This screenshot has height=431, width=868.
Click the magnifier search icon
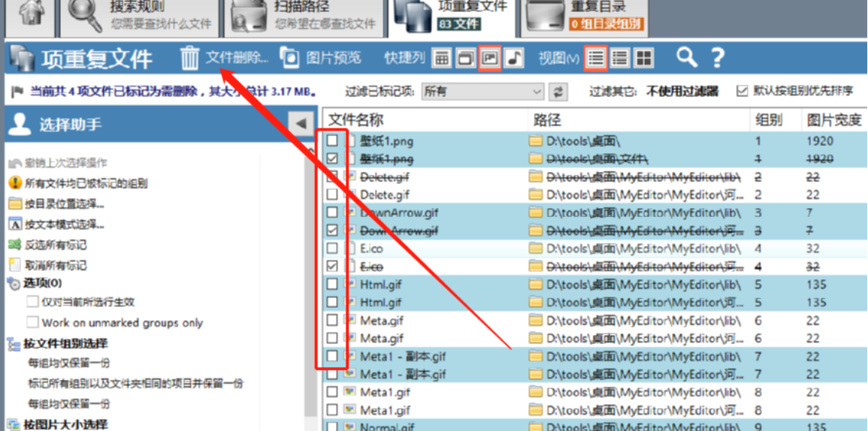pos(686,58)
